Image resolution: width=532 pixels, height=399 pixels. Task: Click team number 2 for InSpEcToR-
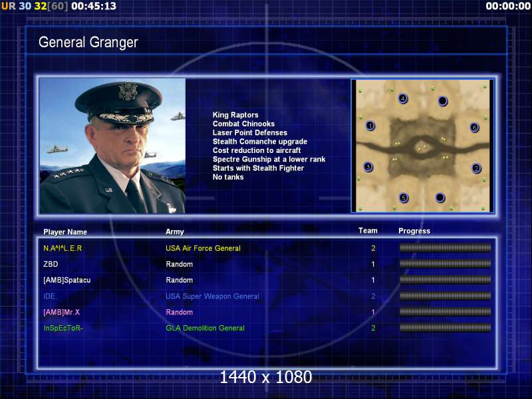(373, 328)
